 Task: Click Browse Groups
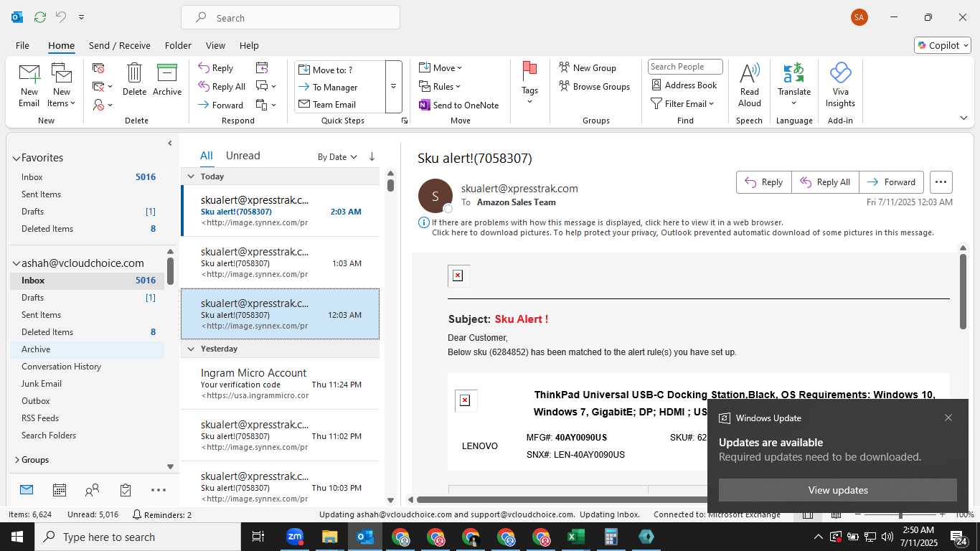coord(594,86)
